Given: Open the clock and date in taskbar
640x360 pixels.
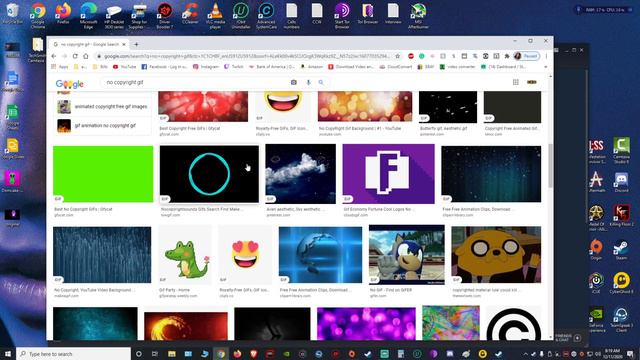Looking at the screenshot, I should tap(612, 353).
